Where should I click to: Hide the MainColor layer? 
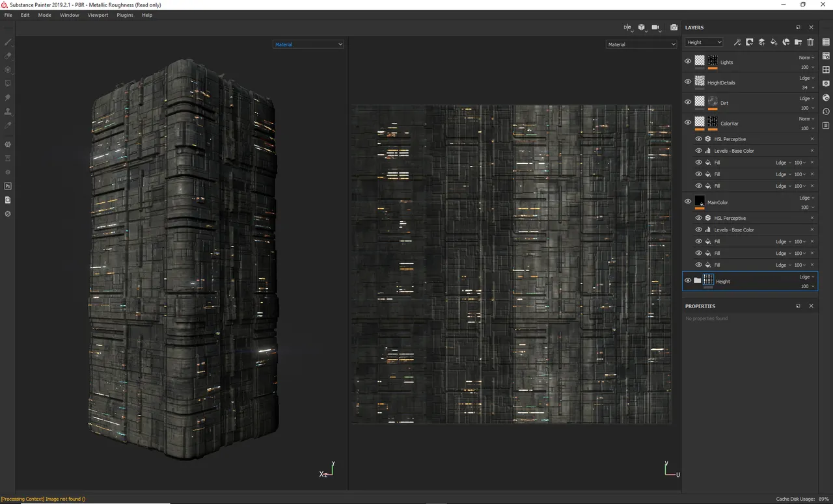[x=688, y=201]
